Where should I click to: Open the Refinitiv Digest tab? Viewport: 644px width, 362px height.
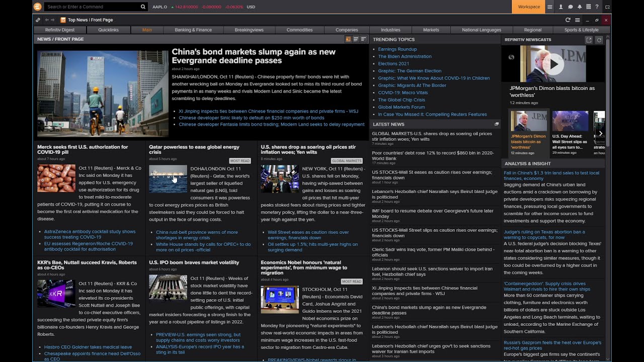[60, 30]
